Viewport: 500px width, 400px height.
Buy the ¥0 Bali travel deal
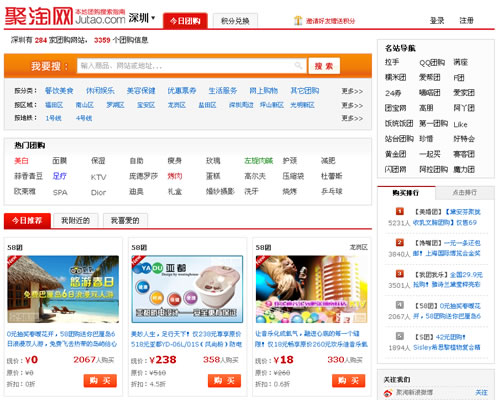click(100, 381)
